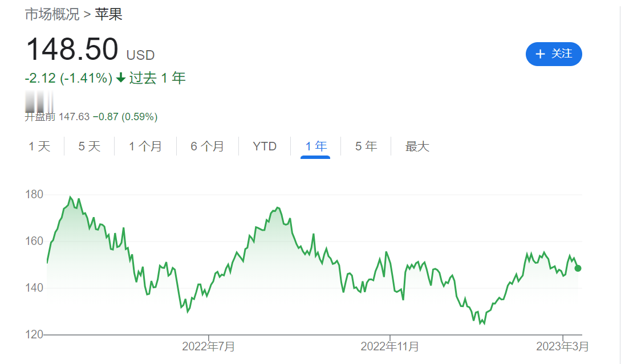Click the 2022年7月 x-axis label
This screenshot has width=621, height=364.
click(208, 346)
